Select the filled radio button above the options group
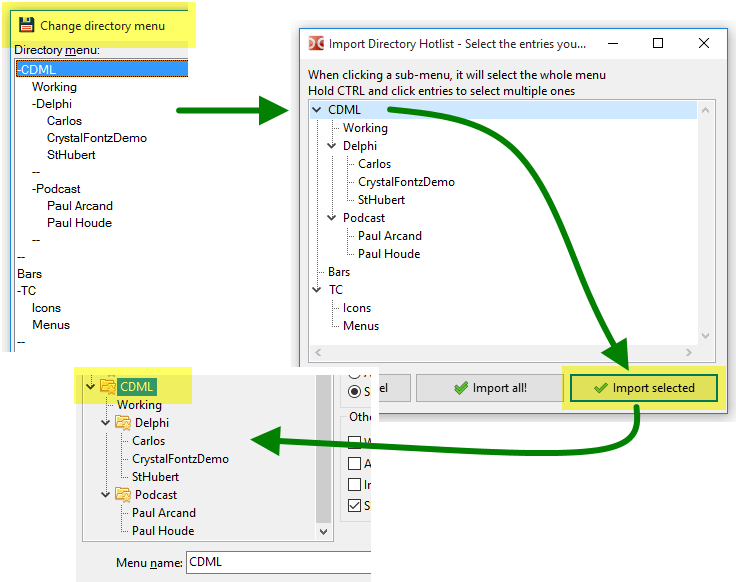The image size is (736, 582). click(x=354, y=390)
